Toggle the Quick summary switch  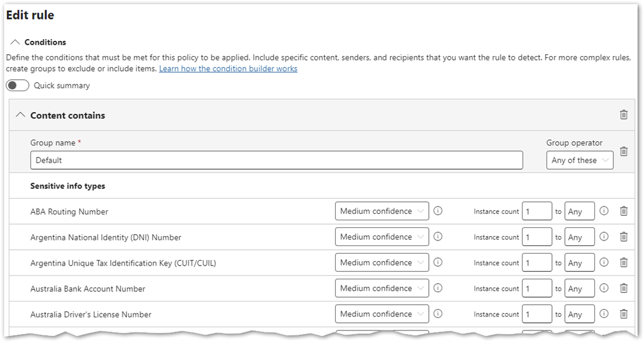pos(18,86)
